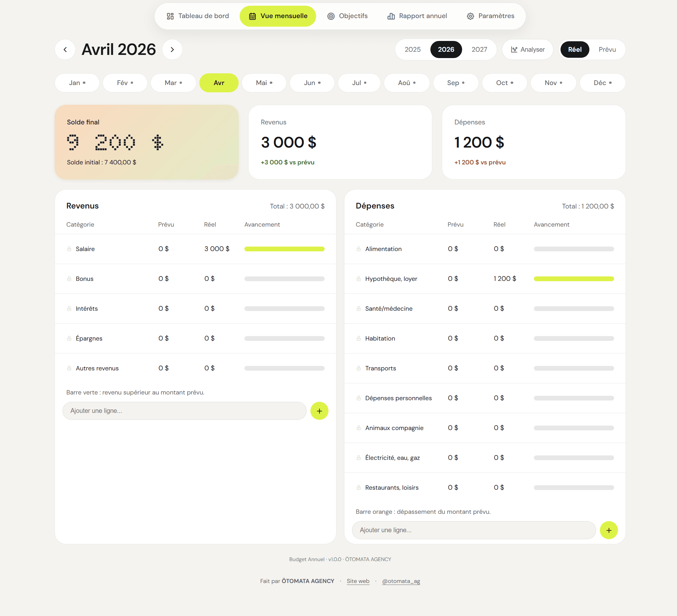The image size is (677, 616).
Task: Click Salaire green progress bar
Action: coord(284,249)
